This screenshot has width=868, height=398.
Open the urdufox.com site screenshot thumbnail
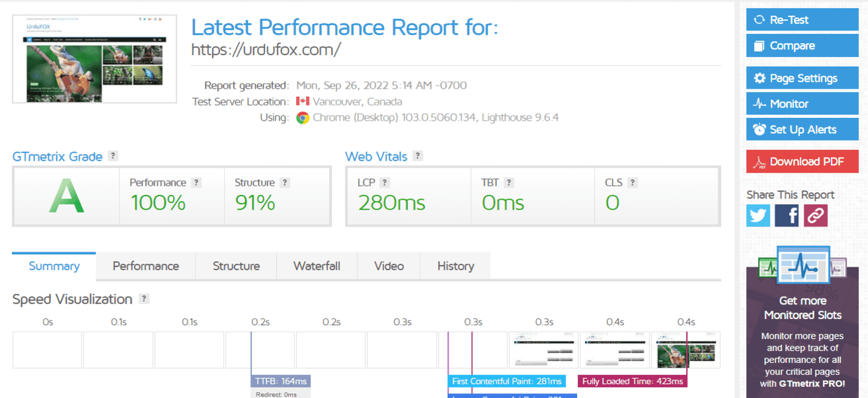(95, 58)
